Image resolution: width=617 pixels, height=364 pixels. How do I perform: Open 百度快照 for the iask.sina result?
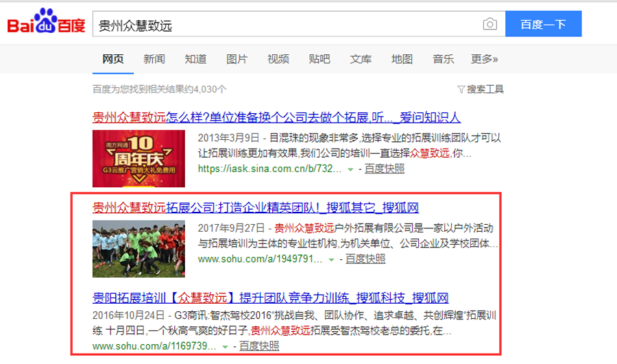click(x=385, y=169)
